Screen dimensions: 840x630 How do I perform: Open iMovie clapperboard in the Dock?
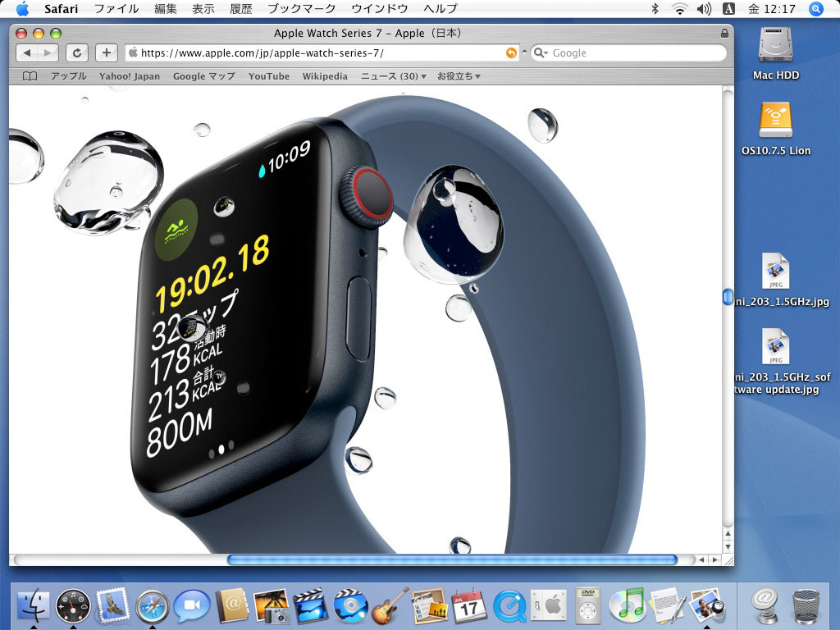click(x=311, y=606)
